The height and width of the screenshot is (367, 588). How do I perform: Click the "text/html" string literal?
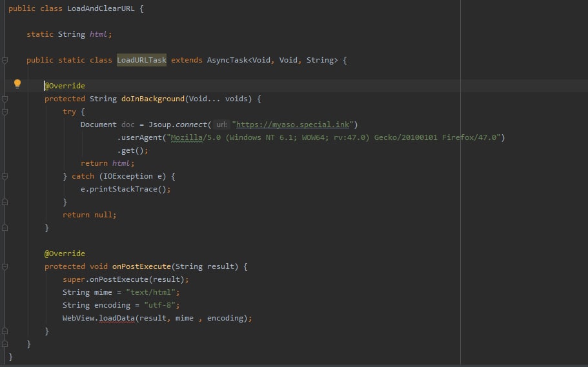[x=150, y=292]
